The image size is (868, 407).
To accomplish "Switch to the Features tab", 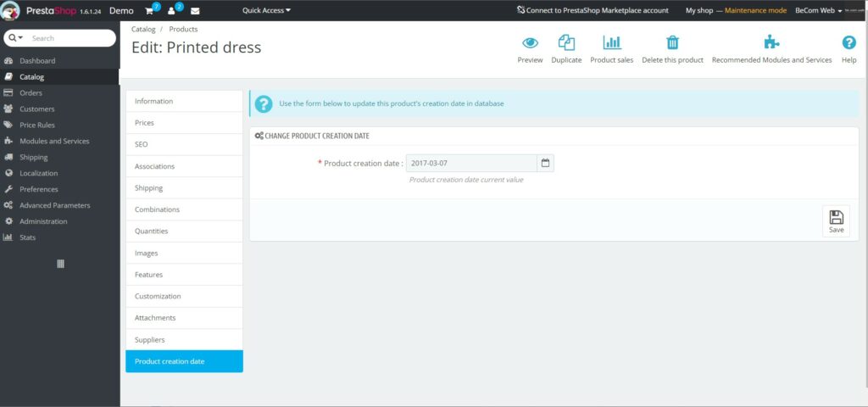I will coord(184,275).
